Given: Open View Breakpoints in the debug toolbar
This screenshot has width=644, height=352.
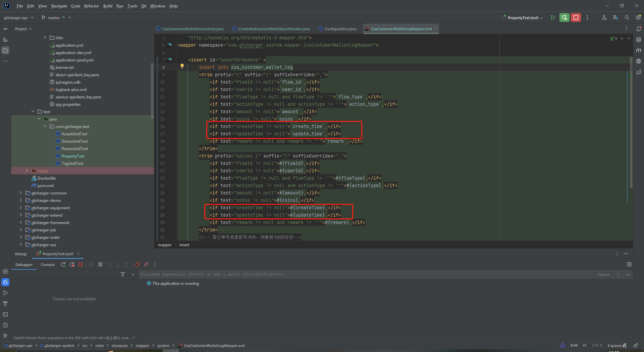Looking at the screenshot, I should pos(138,265).
